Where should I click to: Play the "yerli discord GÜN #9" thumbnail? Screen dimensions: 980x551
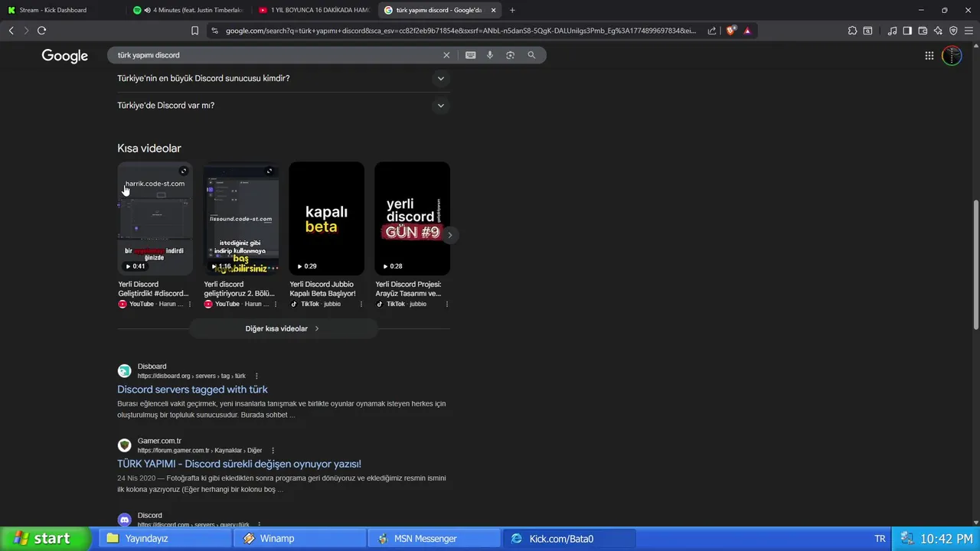pos(412,218)
